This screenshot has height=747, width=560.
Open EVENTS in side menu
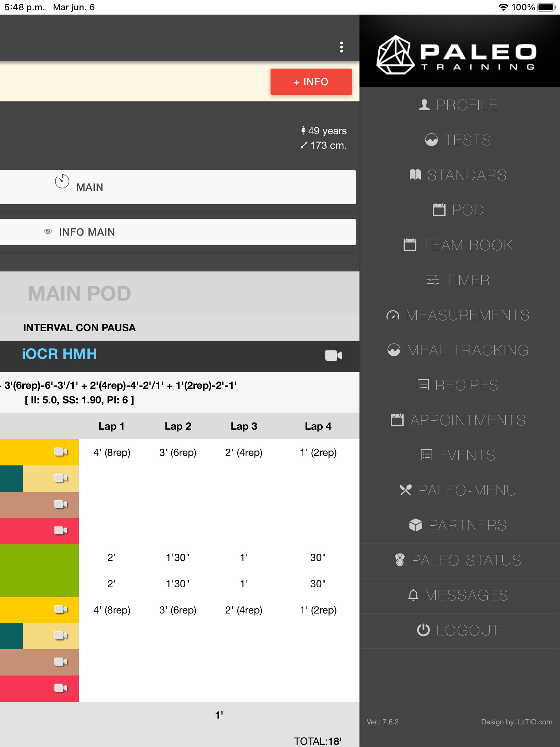460,455
